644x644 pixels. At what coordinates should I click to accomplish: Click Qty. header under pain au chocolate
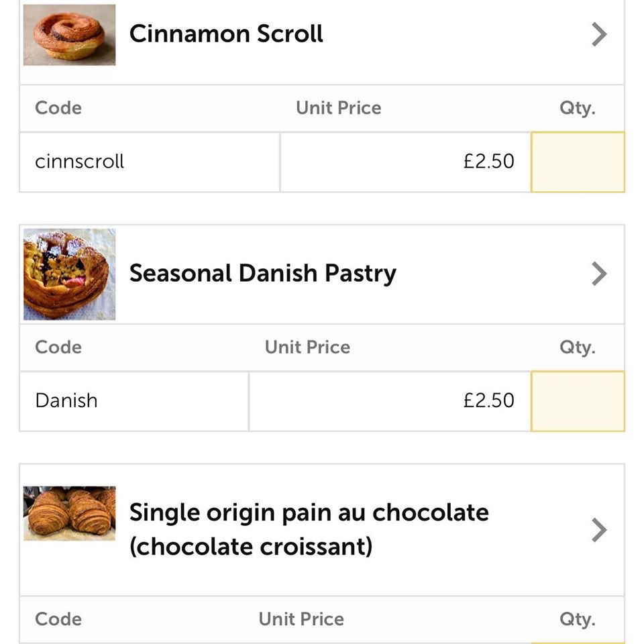point(577,619)
